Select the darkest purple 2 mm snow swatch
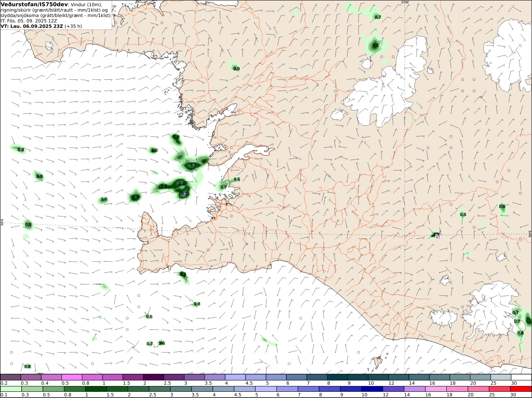 tap(153, 377)
